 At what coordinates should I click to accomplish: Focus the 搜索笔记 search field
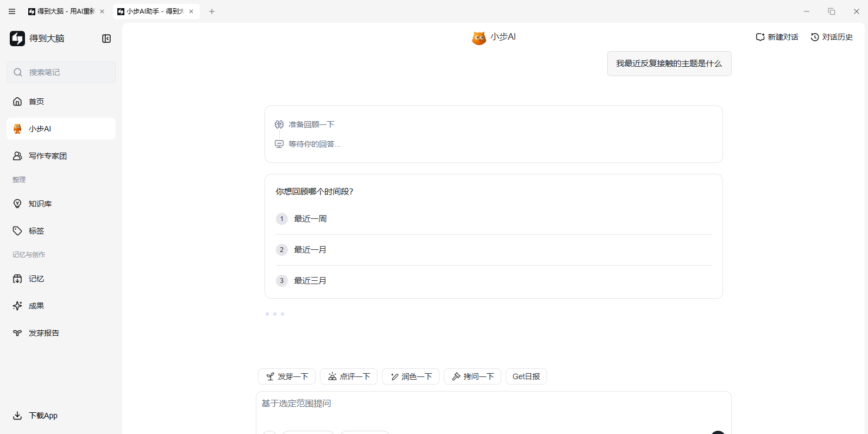[61, 72]
